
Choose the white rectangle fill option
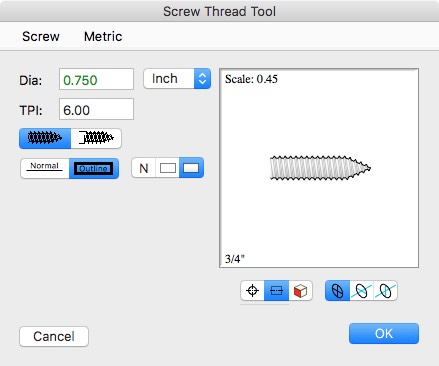pyautogui.click(x=168, y=168)
